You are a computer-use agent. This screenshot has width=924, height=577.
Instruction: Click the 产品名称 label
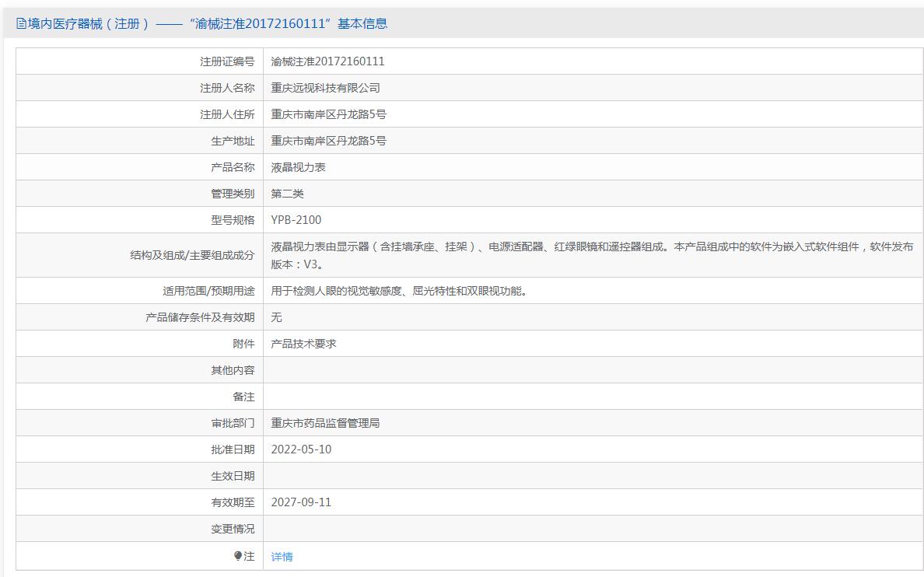tap(233, 167)
